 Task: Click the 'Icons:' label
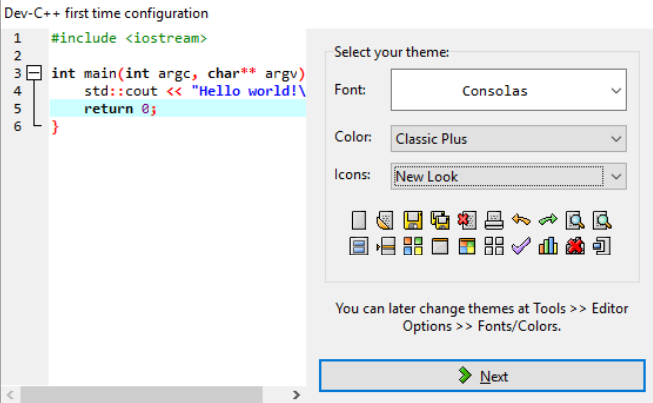coord(352,174)
